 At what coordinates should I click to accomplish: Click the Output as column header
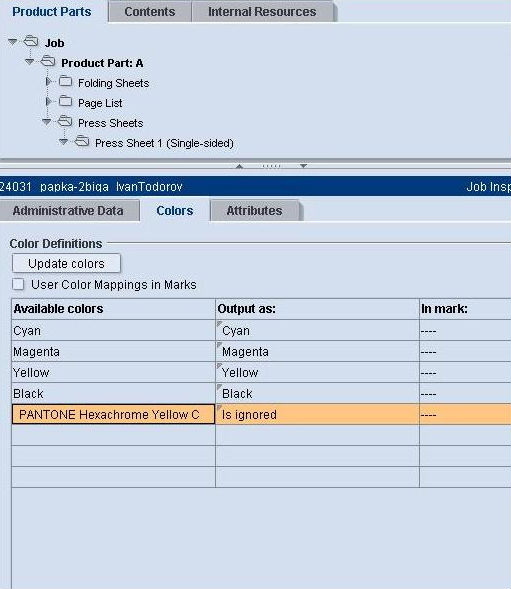pyautogui.click(x=317, y=309)
